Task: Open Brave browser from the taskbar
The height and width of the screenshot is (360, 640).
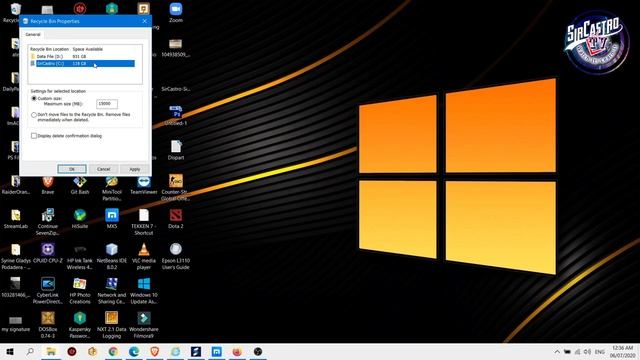Action: (155, 351)
